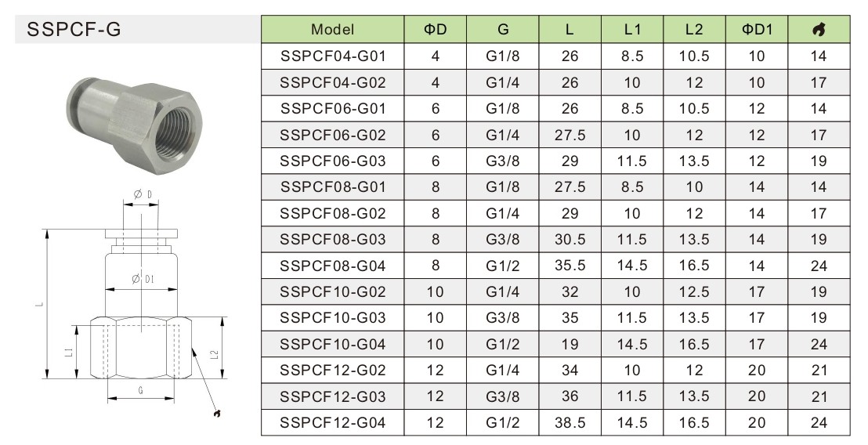Image resolution: width=868 pixels, height=445 pixels.
Task: Select the Model column header
Action: coord(332,30)
